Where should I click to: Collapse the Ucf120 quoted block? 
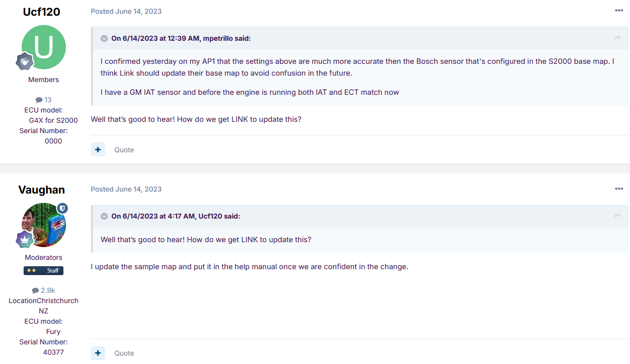[x=104, y=216]
